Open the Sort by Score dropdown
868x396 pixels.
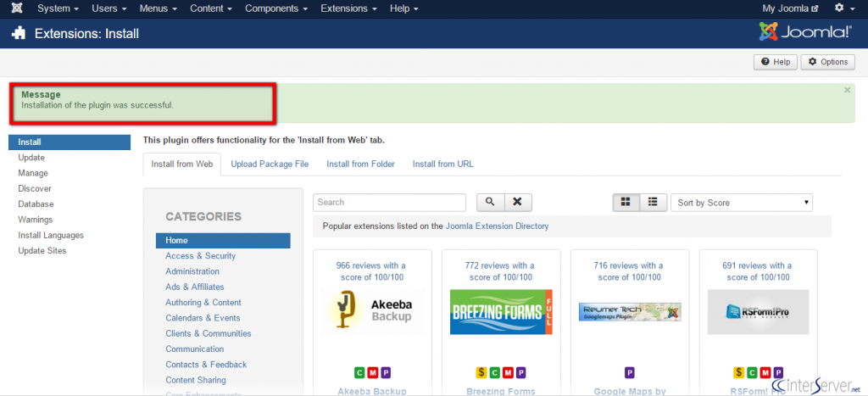[x=741, y=203]
